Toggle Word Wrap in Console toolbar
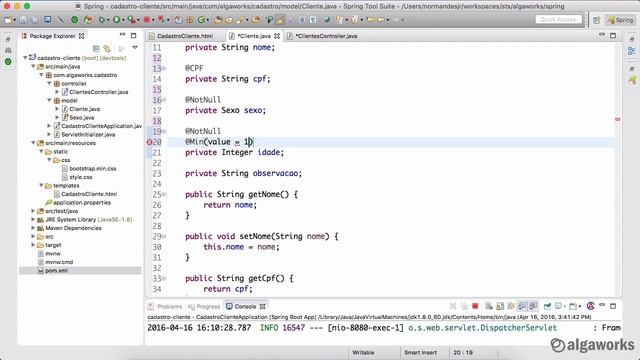This screenshot has height=360, width=640. pyautogui.click(x=511, y=306)
